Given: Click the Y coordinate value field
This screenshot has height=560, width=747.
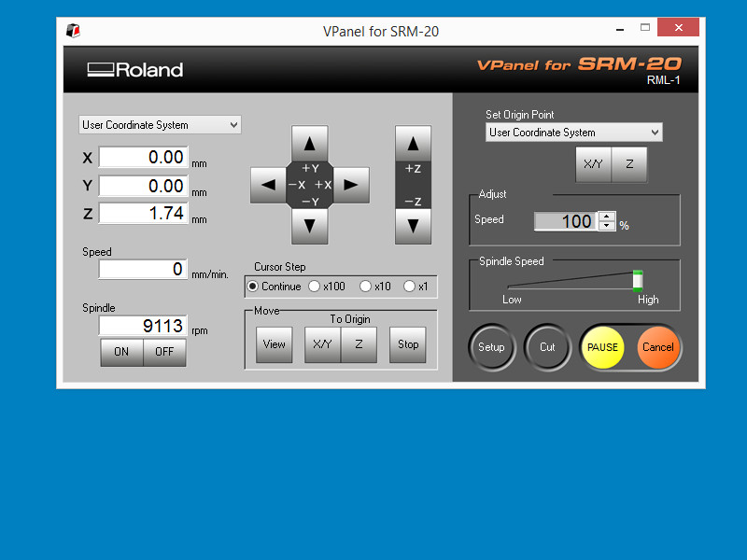Looking at the screenshot, I should (x=144, y=186).
